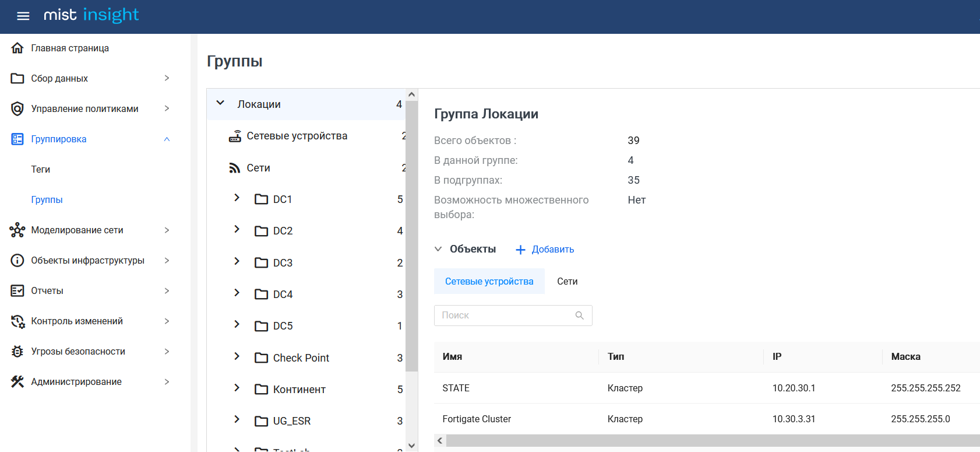Click the Добавить button
Viewport: 980px width, 452px height.
pos(545,250)
